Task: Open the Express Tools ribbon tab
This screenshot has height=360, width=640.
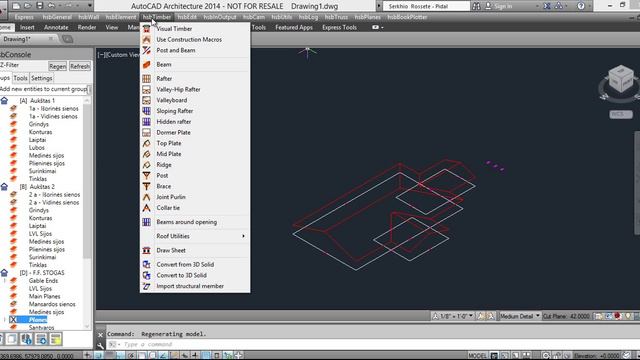Action: [340, 27]
